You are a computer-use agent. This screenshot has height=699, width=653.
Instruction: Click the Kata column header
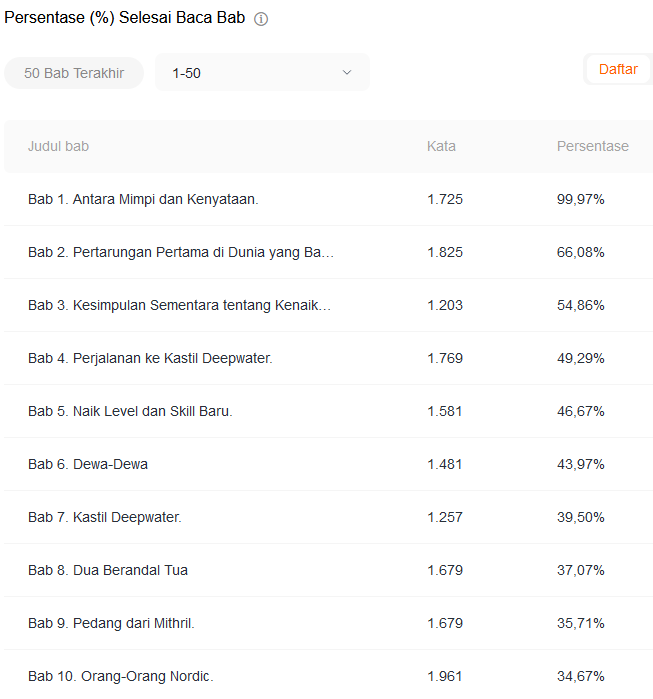(441, 146)
